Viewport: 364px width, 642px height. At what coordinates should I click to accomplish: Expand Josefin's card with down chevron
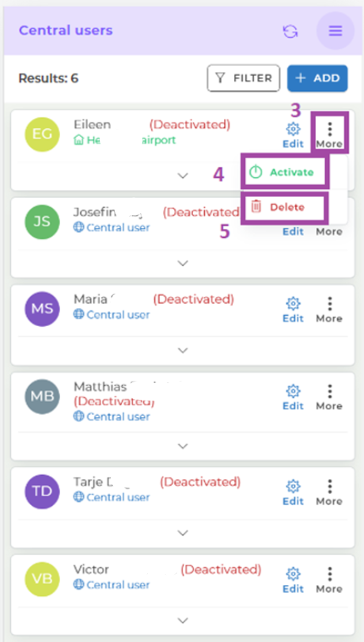pyautogui.click(x=183, y=263)
